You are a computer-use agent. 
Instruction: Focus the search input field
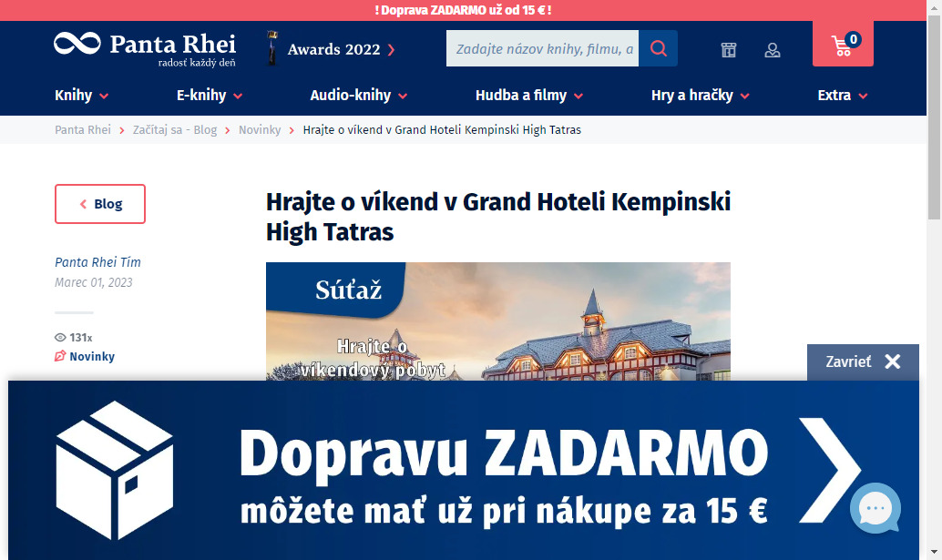542,48
